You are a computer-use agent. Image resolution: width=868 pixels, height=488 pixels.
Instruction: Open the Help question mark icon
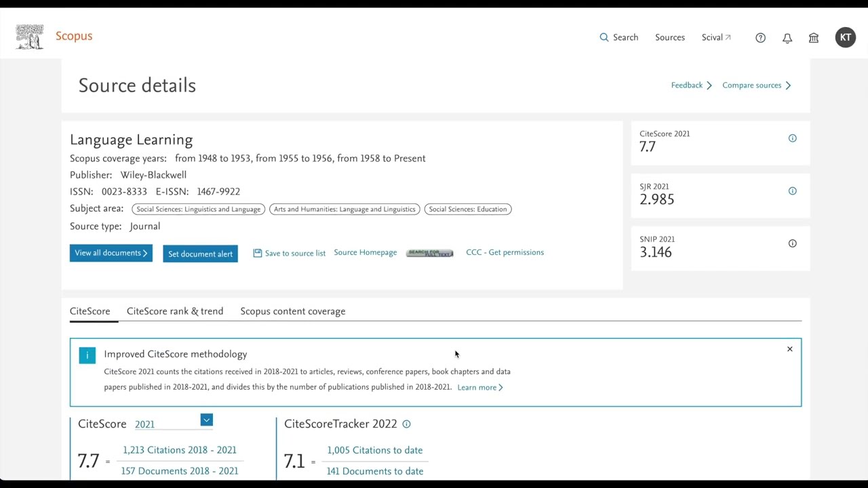761,38
